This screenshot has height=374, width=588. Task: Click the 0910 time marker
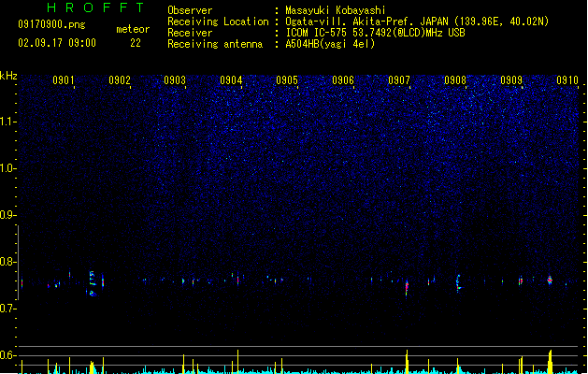(567, 80)
